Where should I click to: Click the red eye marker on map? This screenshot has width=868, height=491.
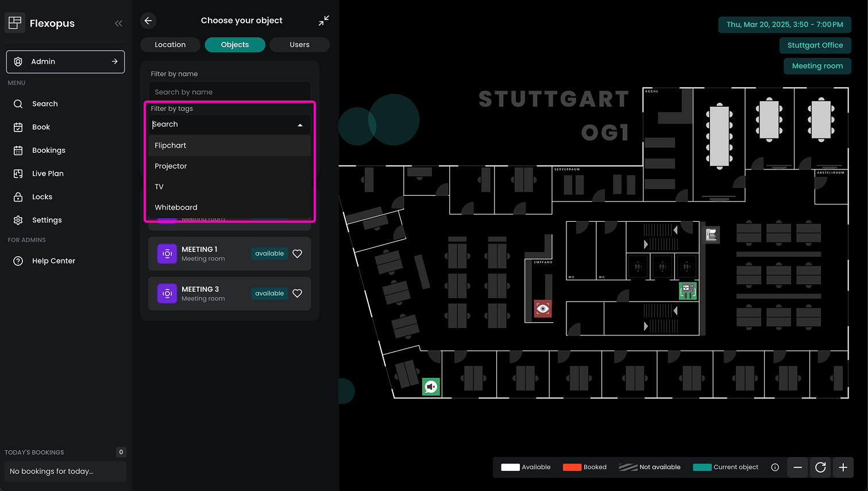542,309
